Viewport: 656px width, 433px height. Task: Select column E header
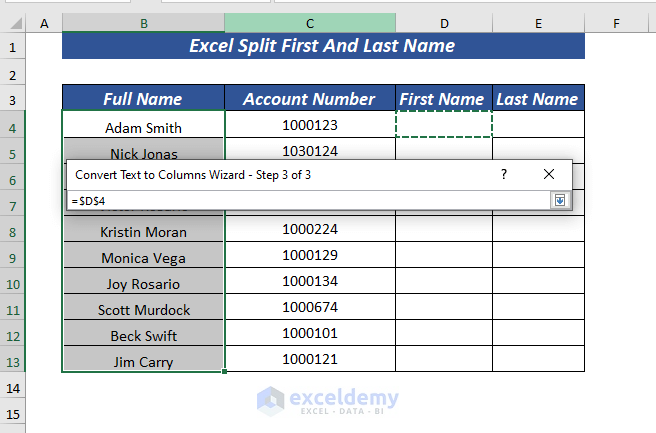538,23
